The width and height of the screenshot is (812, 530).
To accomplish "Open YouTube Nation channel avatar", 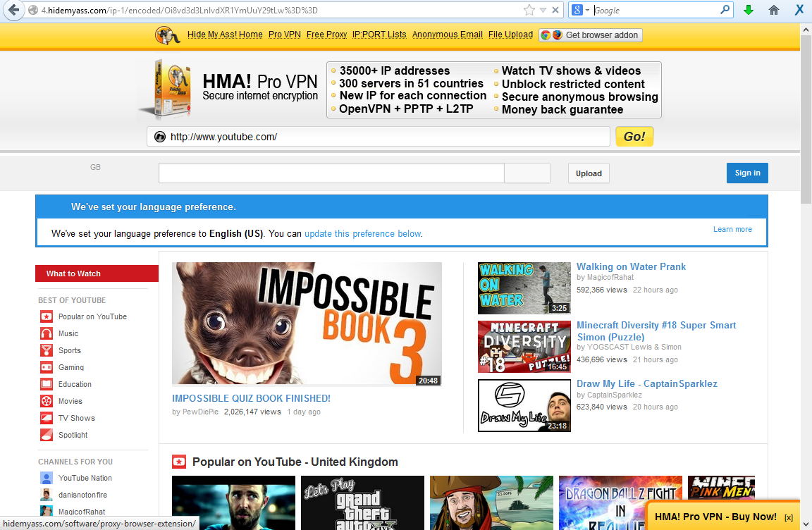I will pos(47,478).
